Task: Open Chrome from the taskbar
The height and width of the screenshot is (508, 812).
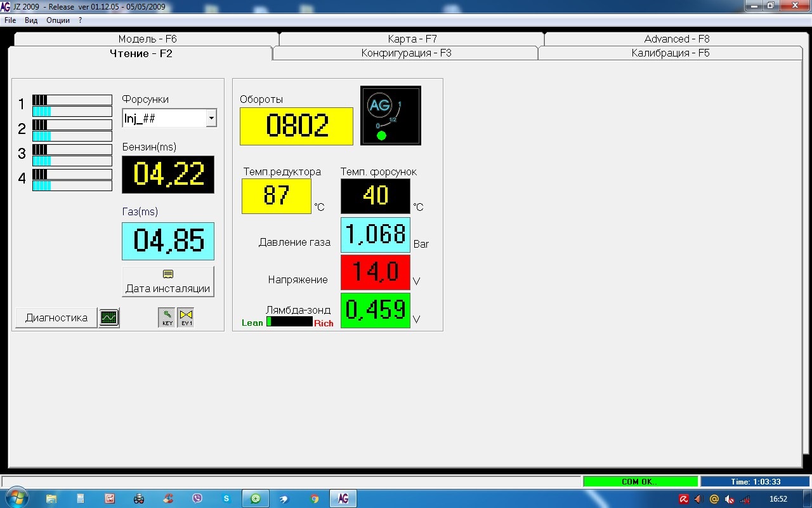Action: (x=314, y=498)
